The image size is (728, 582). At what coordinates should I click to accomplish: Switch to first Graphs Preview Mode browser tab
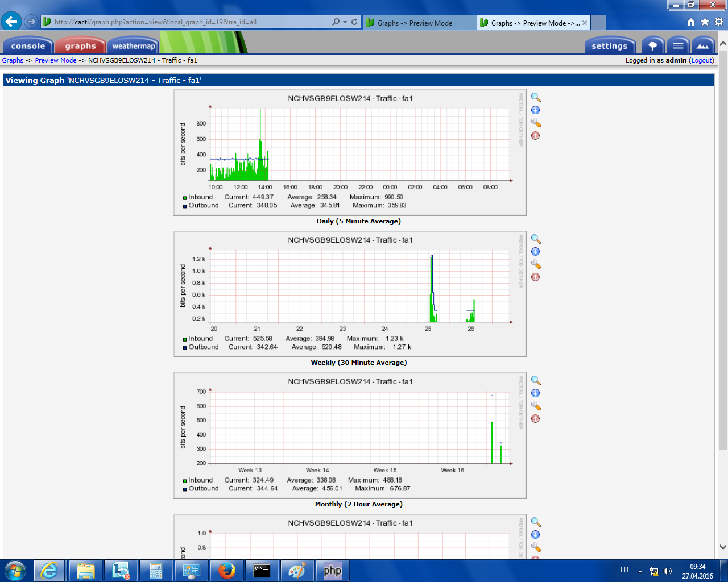419,23
